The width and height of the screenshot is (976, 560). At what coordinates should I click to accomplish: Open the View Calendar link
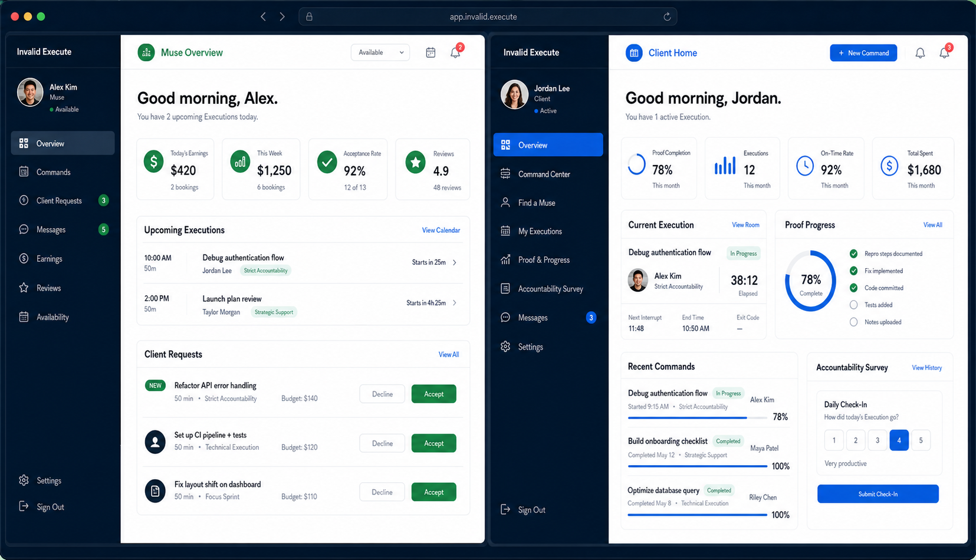pos(441,230)
